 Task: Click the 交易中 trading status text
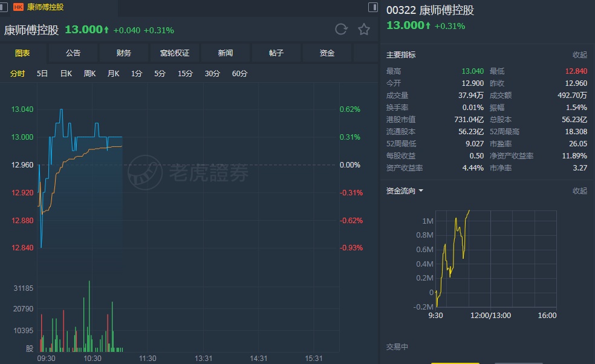pyautogui.click(x=397, y=347)
